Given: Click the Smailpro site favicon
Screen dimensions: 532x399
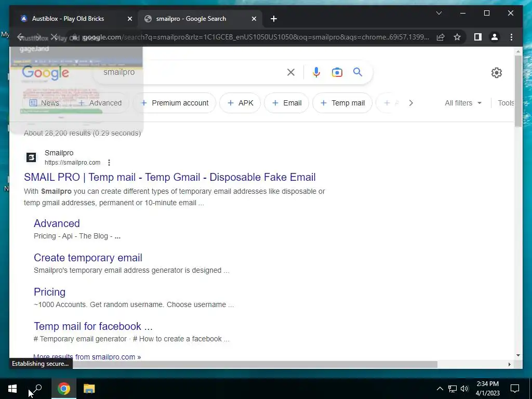Looking at the screenshot, I should tap(31, 157).
